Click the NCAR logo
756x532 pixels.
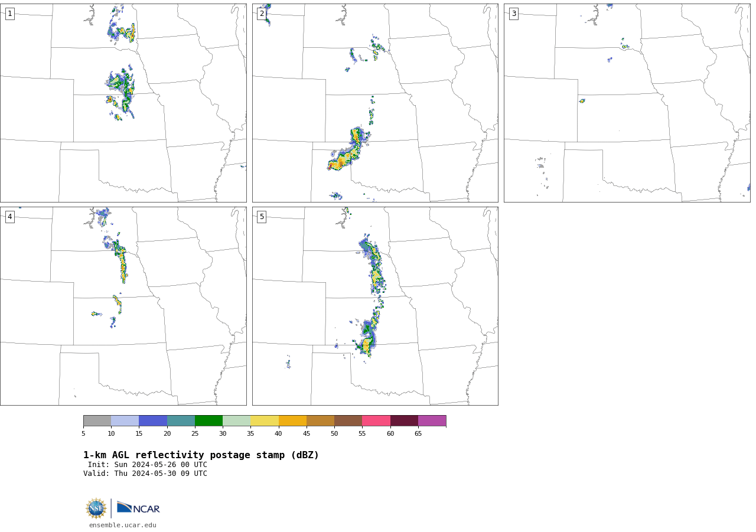click(x=138, y=508)
